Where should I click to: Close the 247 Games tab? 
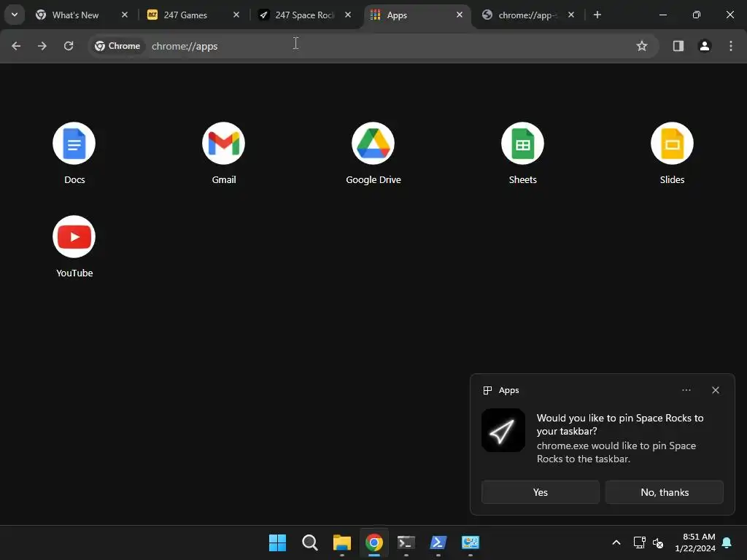236,15
